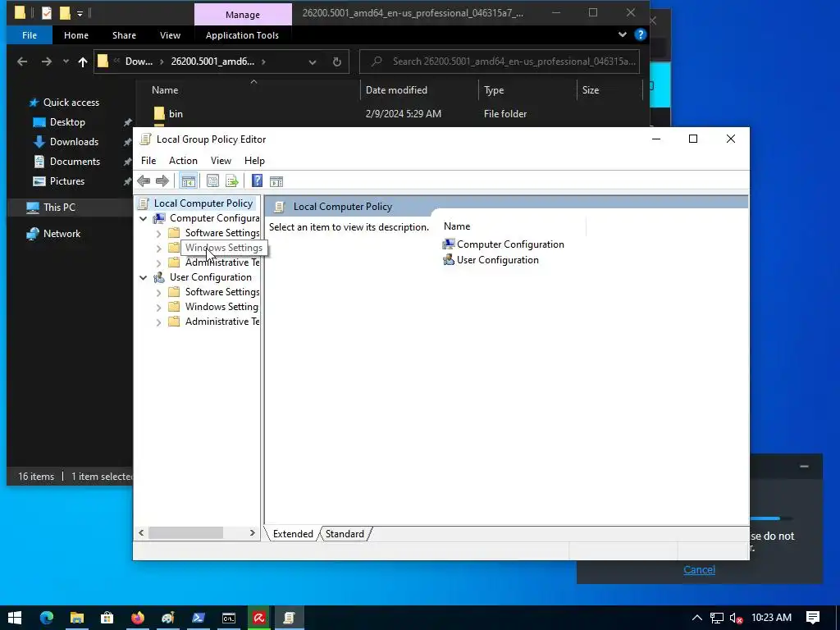Screen dimensions: 840x630
Task: Expand Administrative Templates under Computer Configuration
Action: 158,263
